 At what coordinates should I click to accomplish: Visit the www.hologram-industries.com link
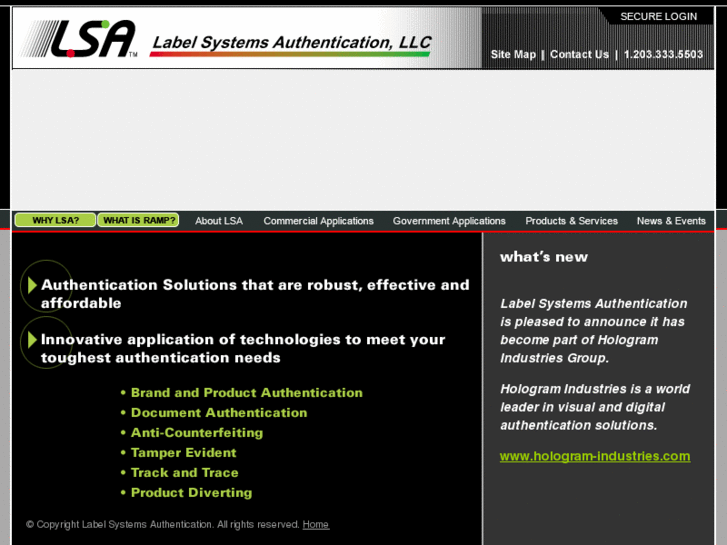[x=595, y=456]
